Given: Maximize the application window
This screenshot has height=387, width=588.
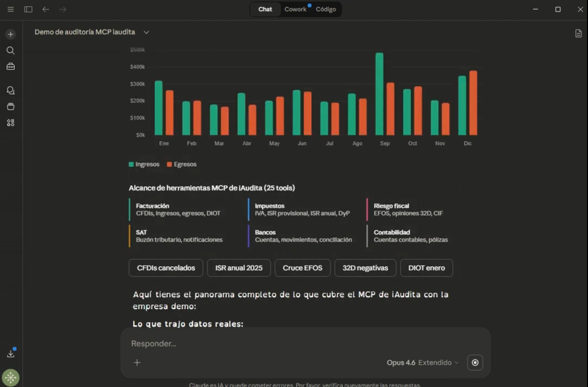Looking at the screenshot, I should (558, 9).
